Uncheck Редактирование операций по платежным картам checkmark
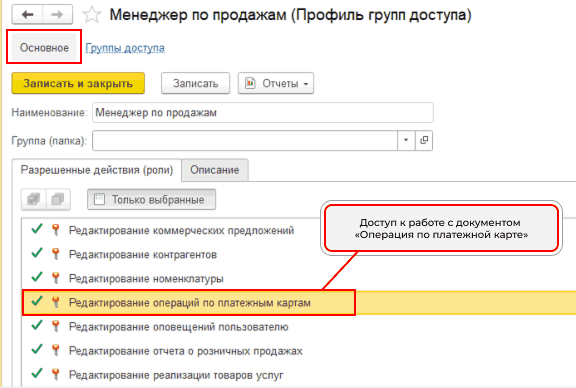This screenshot has width=576, height=388. pyautogui.click(x=37, y=301)
